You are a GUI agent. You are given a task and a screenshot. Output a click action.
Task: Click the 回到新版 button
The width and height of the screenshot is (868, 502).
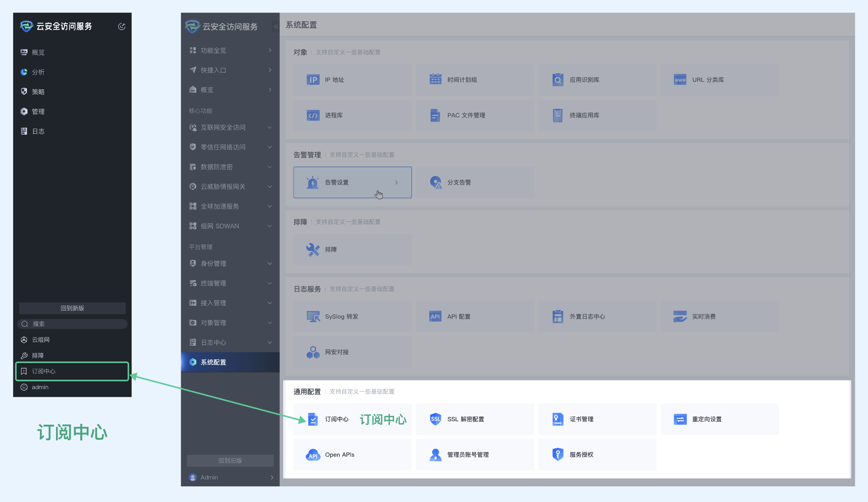72,308
